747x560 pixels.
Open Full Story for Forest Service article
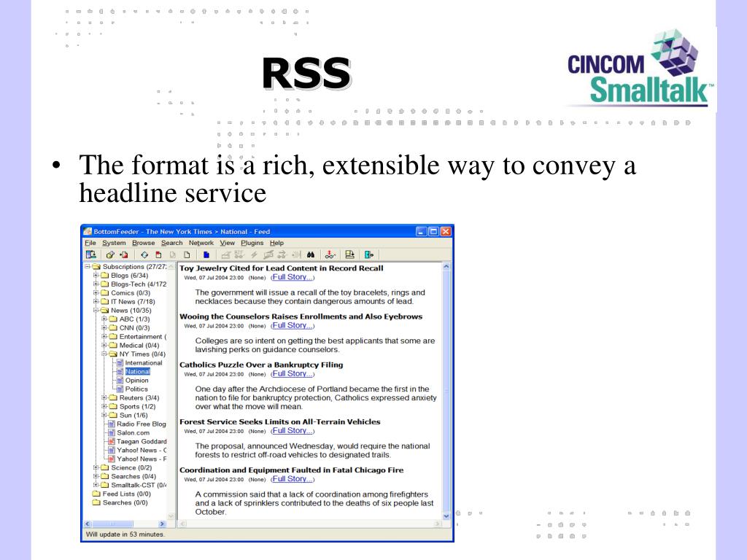tap(292, 430)
